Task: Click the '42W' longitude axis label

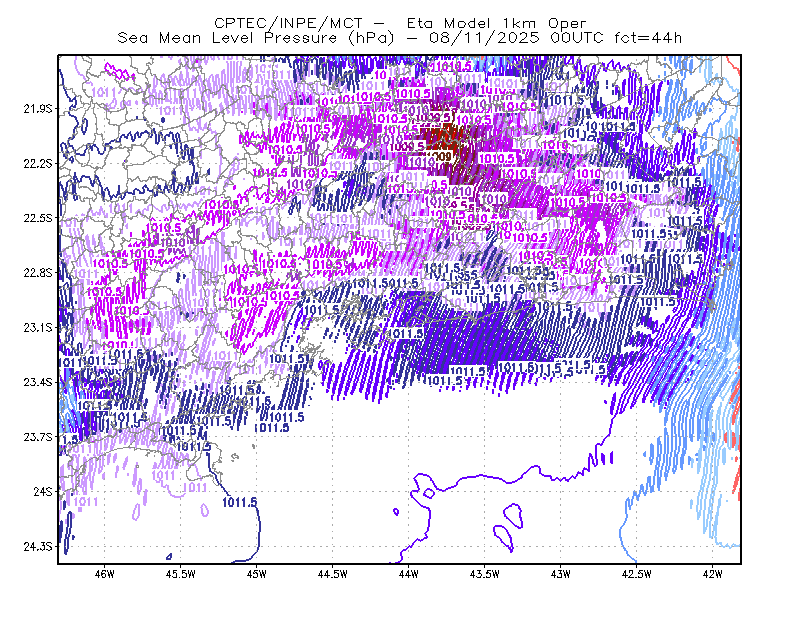Action: pyautogui.click(x=713, y=574)
